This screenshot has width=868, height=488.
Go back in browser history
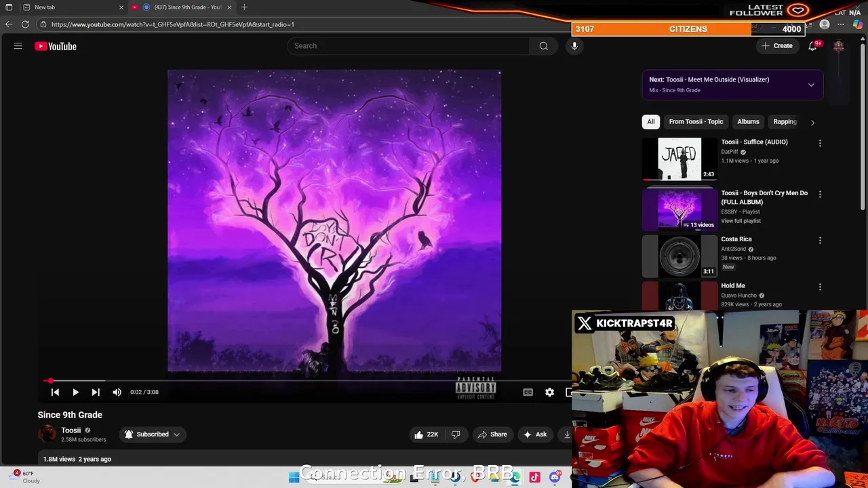pos(9,24)
